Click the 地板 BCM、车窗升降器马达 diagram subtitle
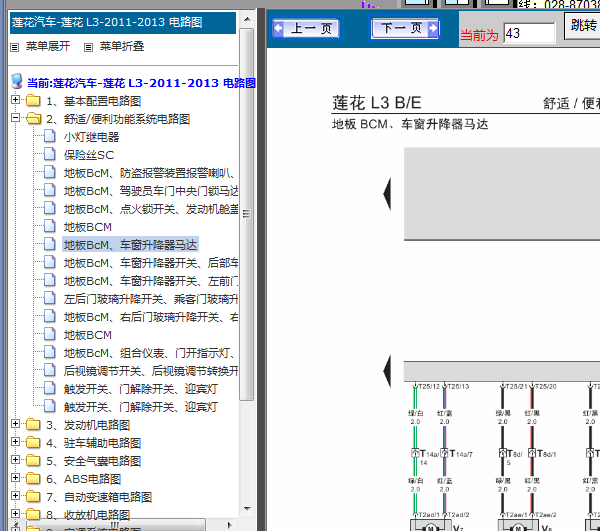 coord(410,124)
